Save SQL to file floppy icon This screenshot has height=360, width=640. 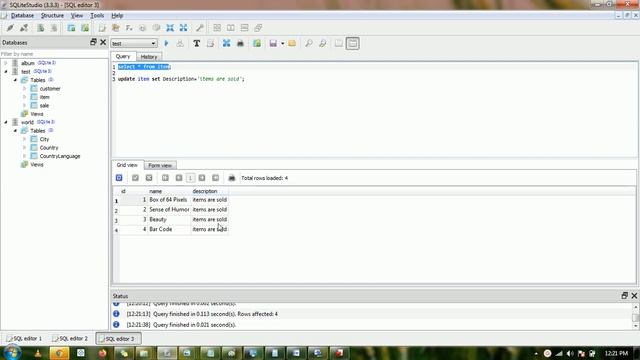pos(273,43)
